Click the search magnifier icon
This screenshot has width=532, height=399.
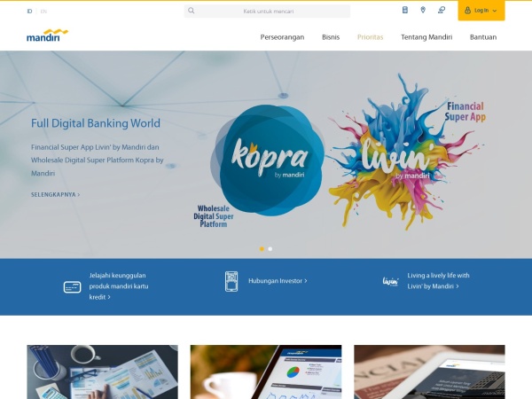(192, 11)
